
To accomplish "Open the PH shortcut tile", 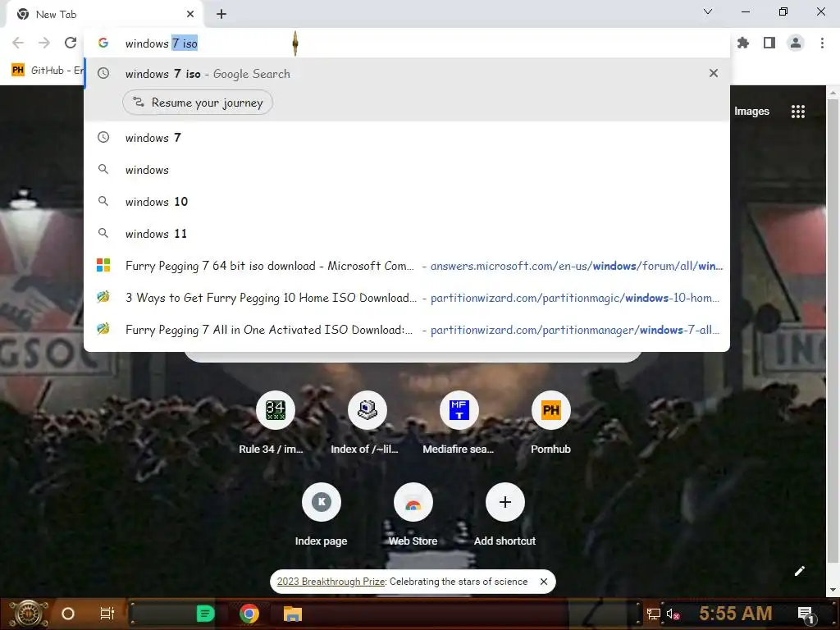I will pyautogui.click(x=550, y=422).
